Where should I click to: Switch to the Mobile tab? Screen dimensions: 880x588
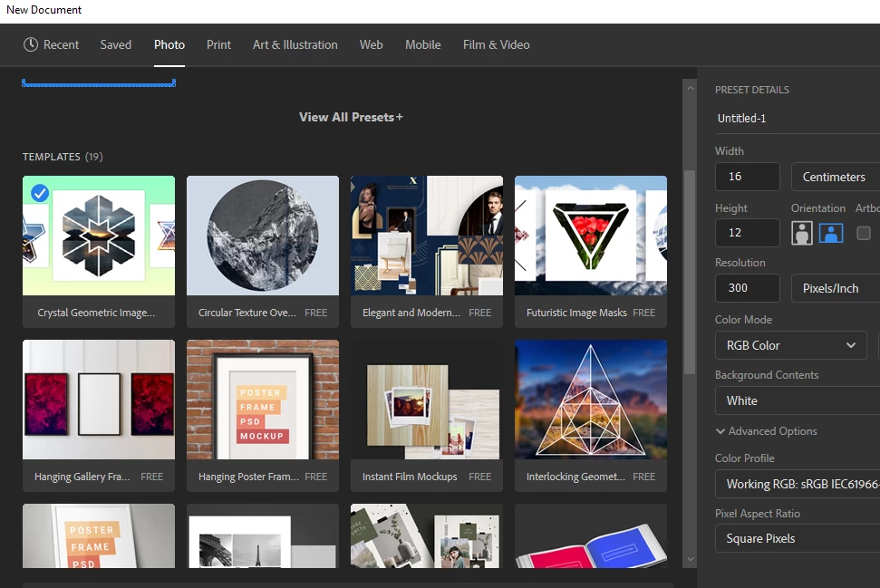423,44
